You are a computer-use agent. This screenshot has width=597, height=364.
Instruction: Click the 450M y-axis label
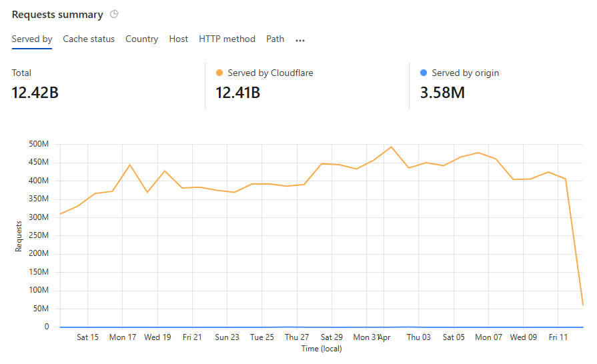39,162
